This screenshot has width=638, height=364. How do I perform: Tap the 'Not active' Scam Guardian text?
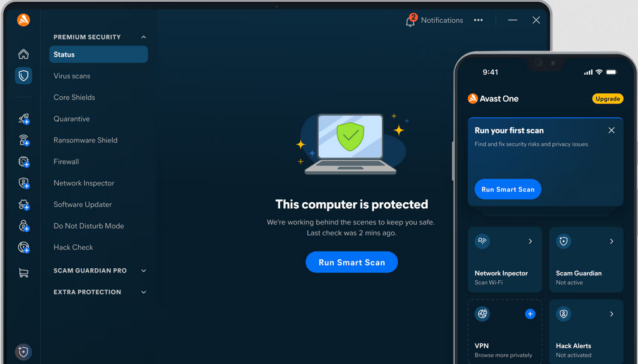pyautogui.click(x=569, y=283)
